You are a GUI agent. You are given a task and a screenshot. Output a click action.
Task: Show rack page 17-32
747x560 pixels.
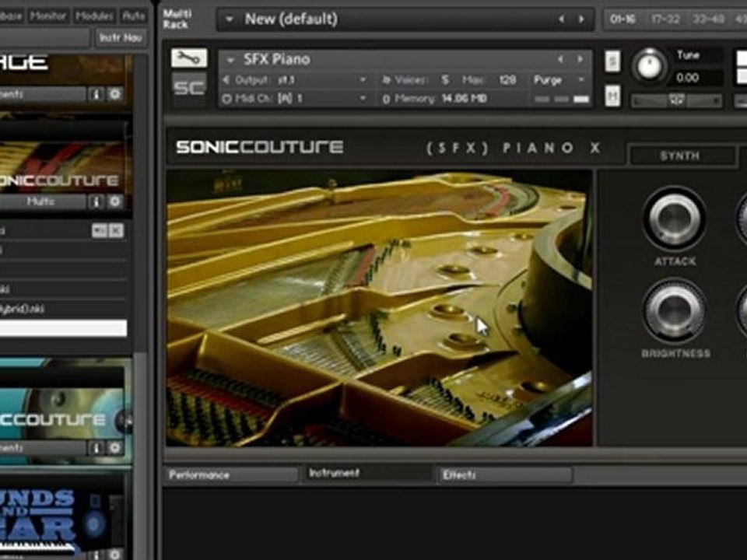[665, 19]
